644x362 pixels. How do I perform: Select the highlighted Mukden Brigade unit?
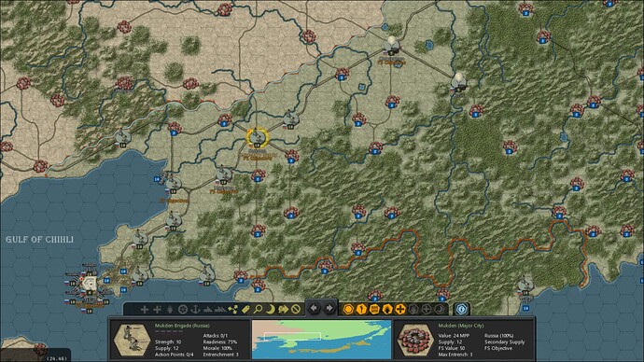[x=258, y=137]
